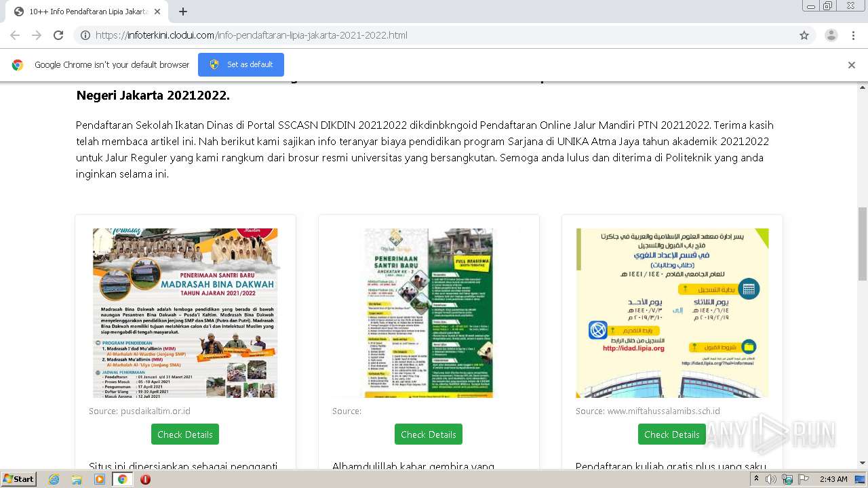Restore down the Chrome window
Screen dimensions: 868x488
(828, 6)
